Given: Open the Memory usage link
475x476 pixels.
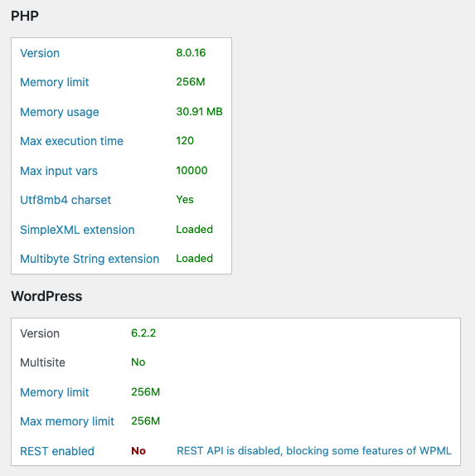Looking at the screenshot, I should coord(60,112).
